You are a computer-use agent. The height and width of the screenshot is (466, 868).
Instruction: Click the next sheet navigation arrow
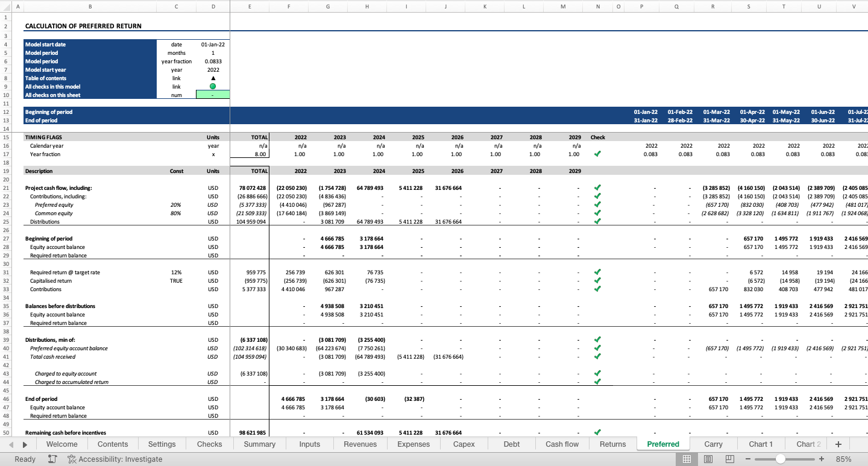(25, 444)
